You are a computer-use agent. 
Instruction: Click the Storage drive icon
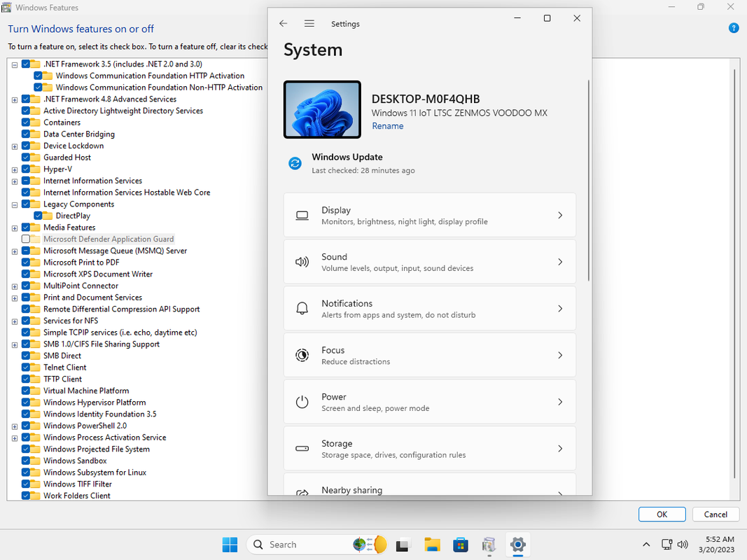302,449
